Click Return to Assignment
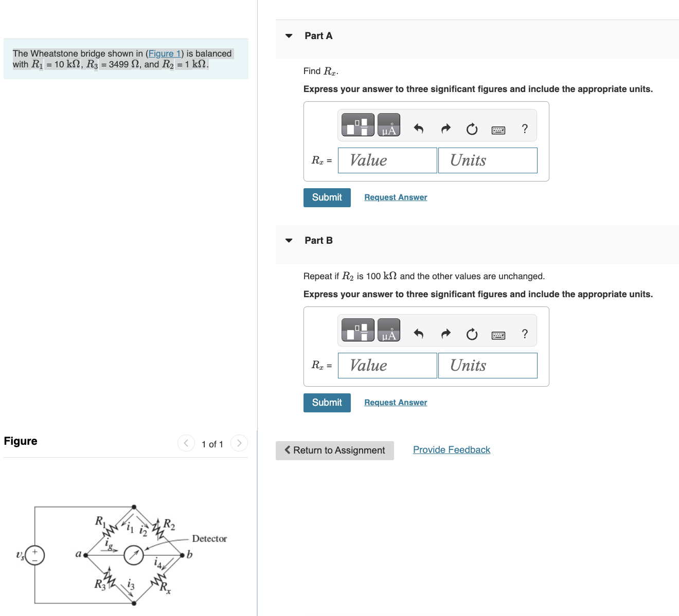 click(x=334, y=450)
